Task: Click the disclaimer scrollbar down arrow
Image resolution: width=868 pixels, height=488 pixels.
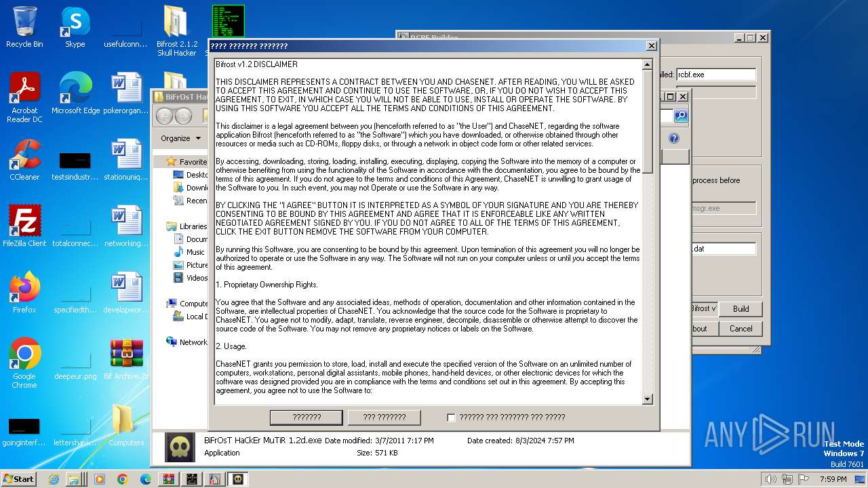Action: point(647,399)
